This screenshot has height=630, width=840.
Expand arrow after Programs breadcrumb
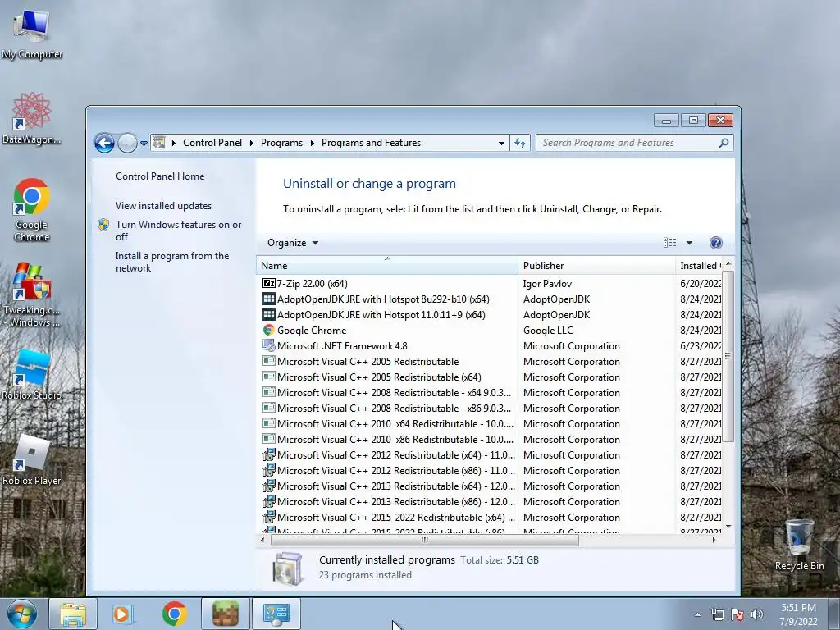[x=312, y=143]
